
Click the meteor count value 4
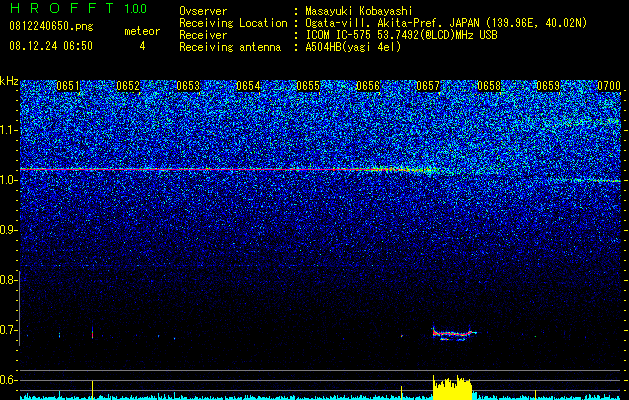[142, 46]
